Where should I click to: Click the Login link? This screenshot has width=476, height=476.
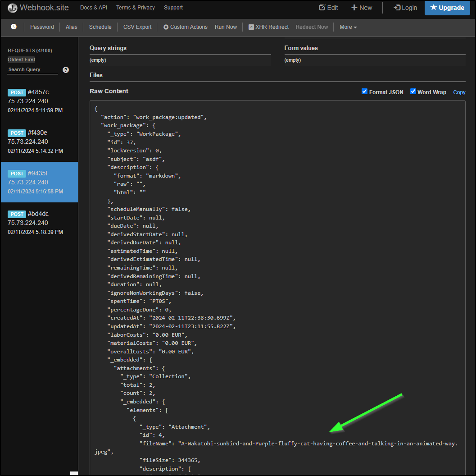(405, 8)
